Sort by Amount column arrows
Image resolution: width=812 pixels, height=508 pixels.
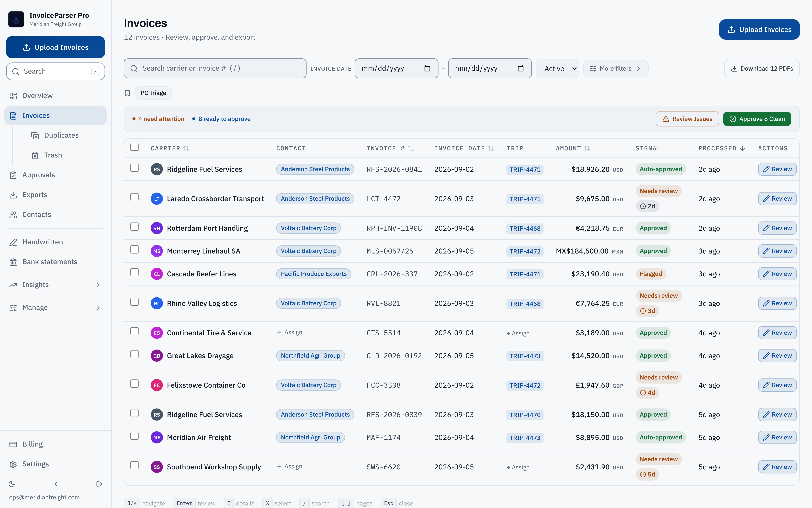pos(587,148)
